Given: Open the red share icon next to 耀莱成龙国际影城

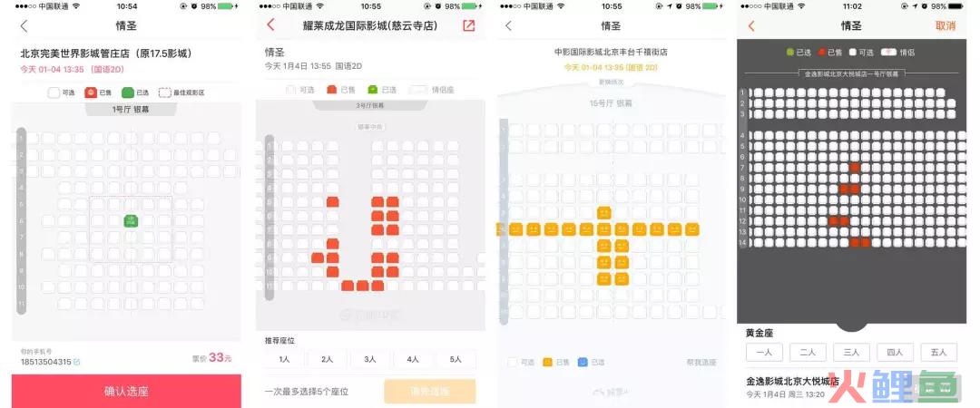Looking at the screenshot, I should (469, 25).
